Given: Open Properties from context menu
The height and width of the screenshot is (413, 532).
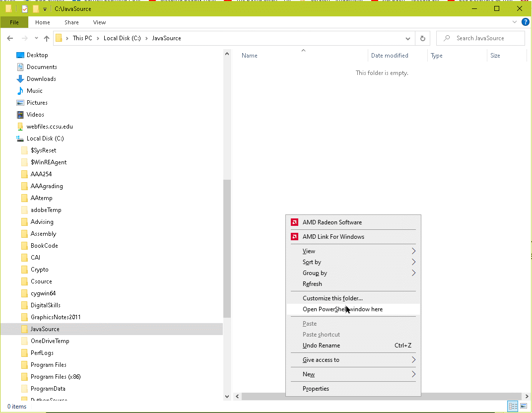Looking at the screenshot, I should [353, 389].
